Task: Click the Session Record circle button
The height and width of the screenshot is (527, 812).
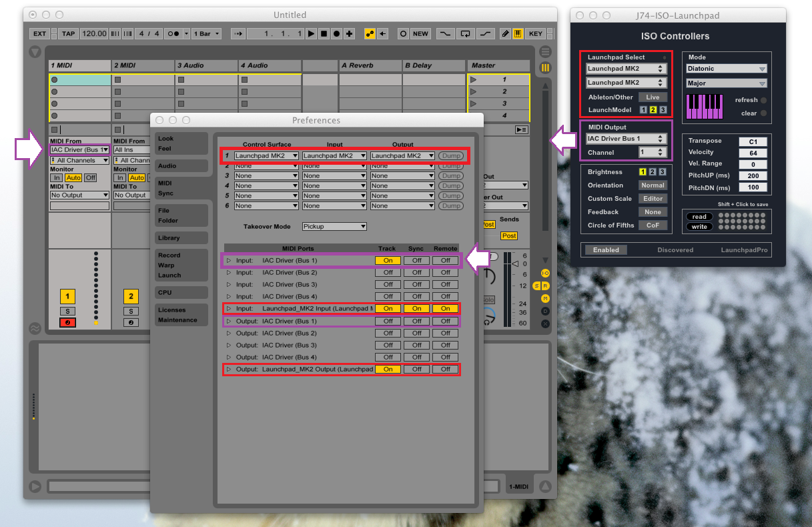Action: tap(404, 33)
